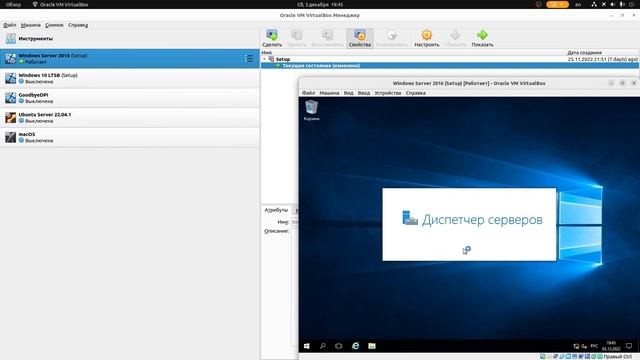Switch to the Атрибуты tab
640x360 pixels.
pyautogui.click(x=276, y=210)
